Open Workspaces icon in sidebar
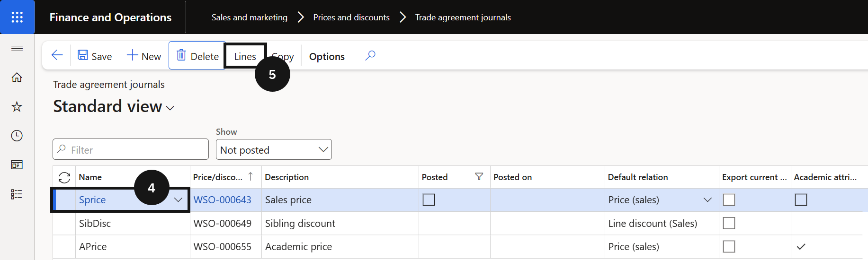This screenshot has width=868, height=260. pyautogui.click(x=17, y=165)
